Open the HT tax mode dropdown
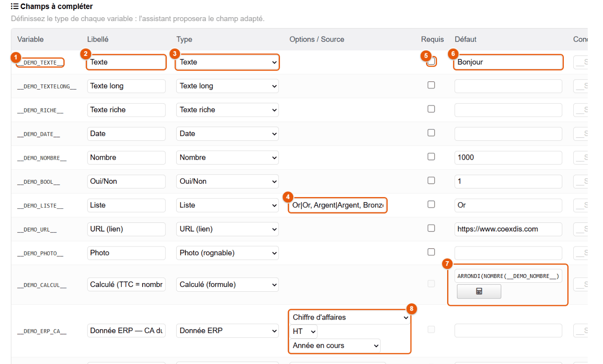Viewport: 603px width, 364px height. [x=303, y=331]
